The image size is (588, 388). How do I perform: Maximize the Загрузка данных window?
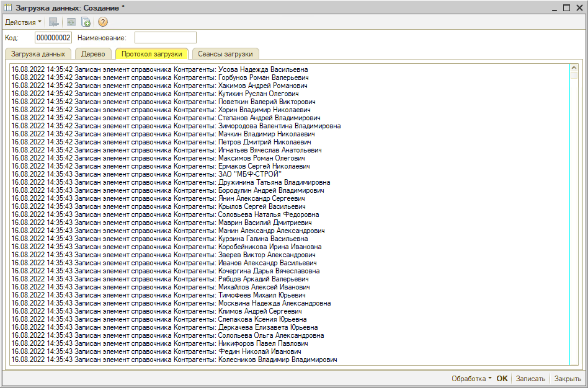point(566,7)
